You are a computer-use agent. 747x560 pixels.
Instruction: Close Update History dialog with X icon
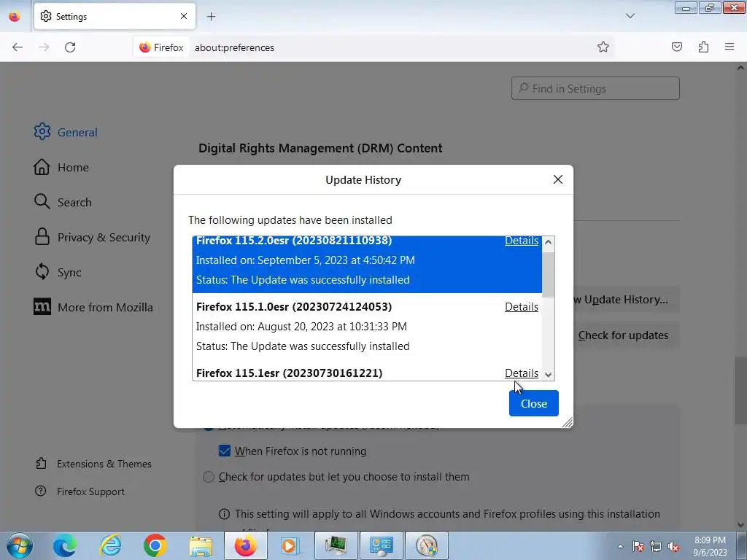(x=558, y=179)
